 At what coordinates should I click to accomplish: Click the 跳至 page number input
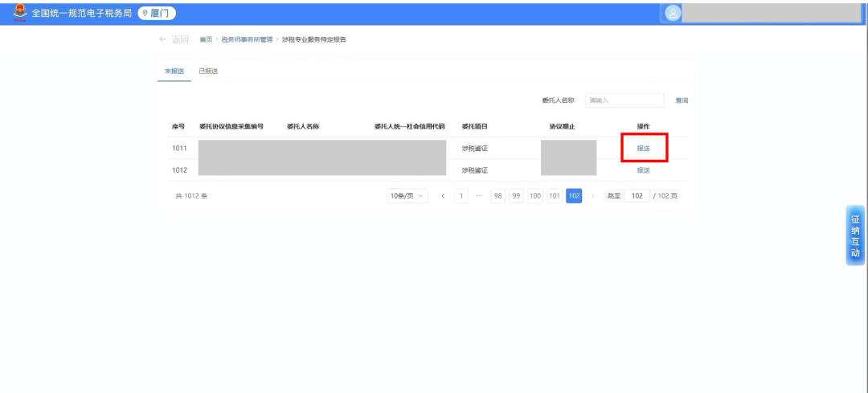637,196
